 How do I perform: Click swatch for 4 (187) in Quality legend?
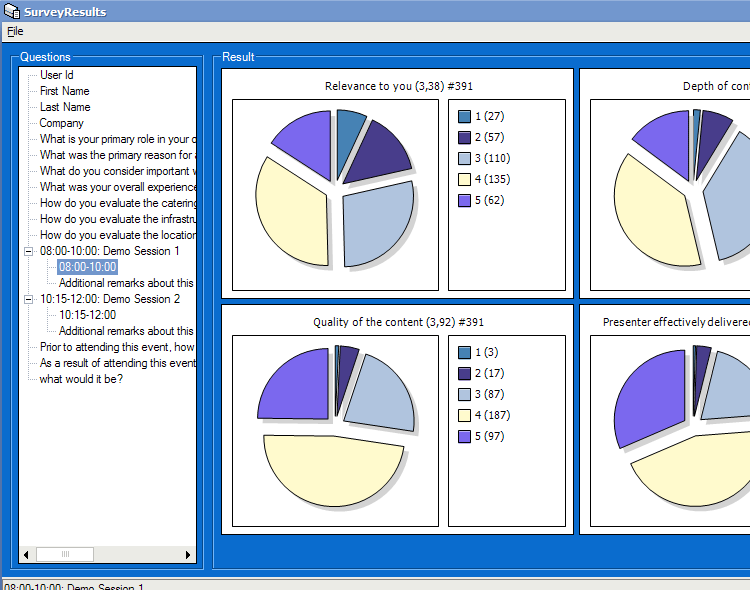(x=464, y=416)
